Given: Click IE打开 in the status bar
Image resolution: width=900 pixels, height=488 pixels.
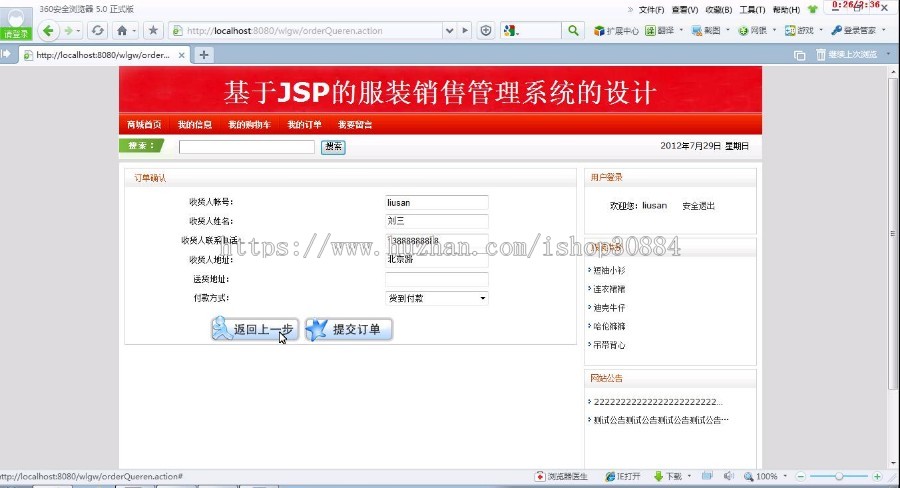Looking at the screenshot, I should (623, 477).
